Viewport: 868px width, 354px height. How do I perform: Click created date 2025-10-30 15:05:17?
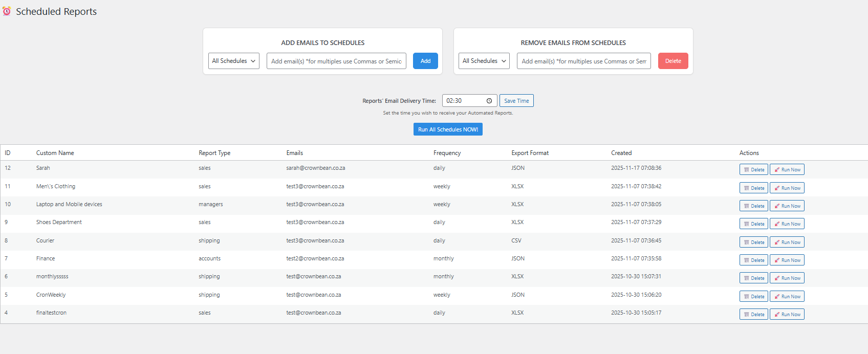click(x=636, y=313)
